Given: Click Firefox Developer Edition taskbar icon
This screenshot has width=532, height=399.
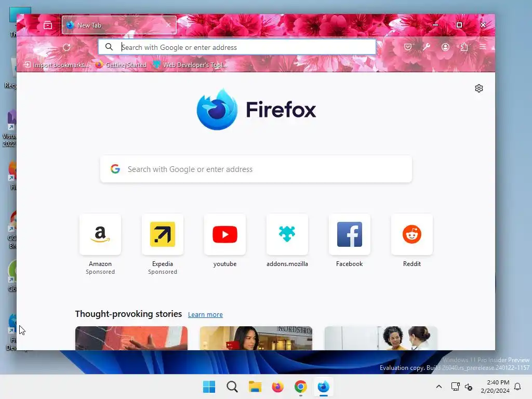Looking at the screenshot, I should pos(323,387).
